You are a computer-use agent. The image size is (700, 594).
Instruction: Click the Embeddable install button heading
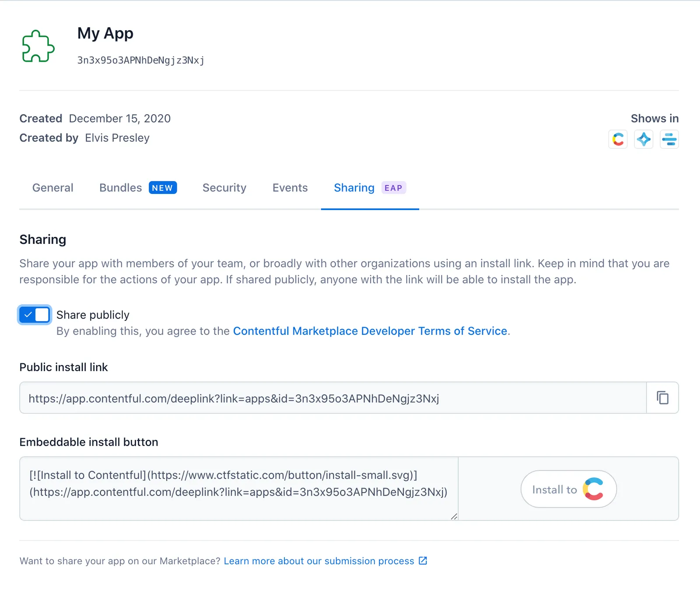click(89, 442)
